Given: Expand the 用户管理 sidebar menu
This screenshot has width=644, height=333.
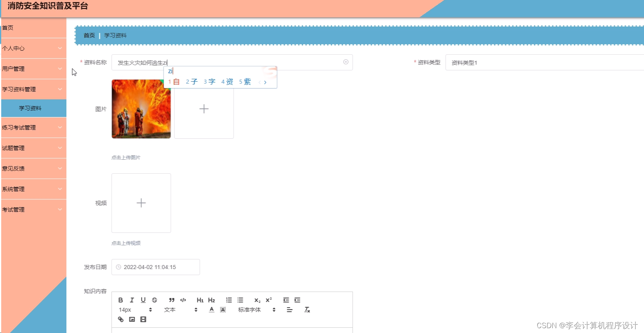Looking at the screenshot, I should [x=33, y=69].
